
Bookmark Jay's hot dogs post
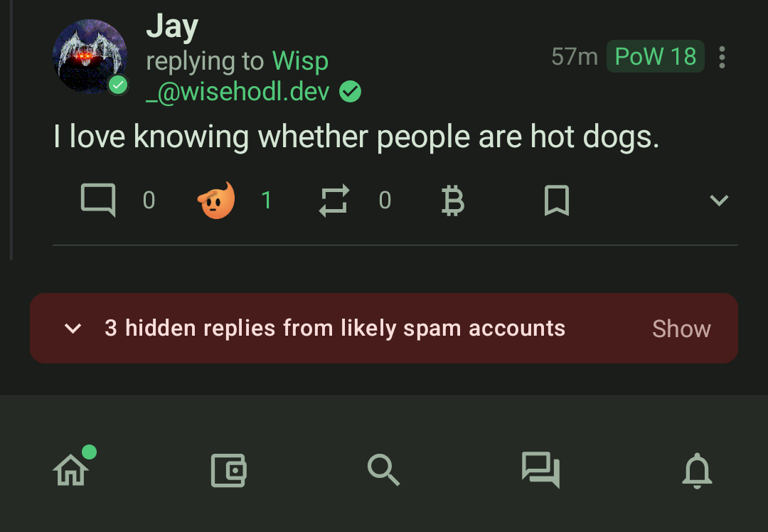[x=557, y=201]
